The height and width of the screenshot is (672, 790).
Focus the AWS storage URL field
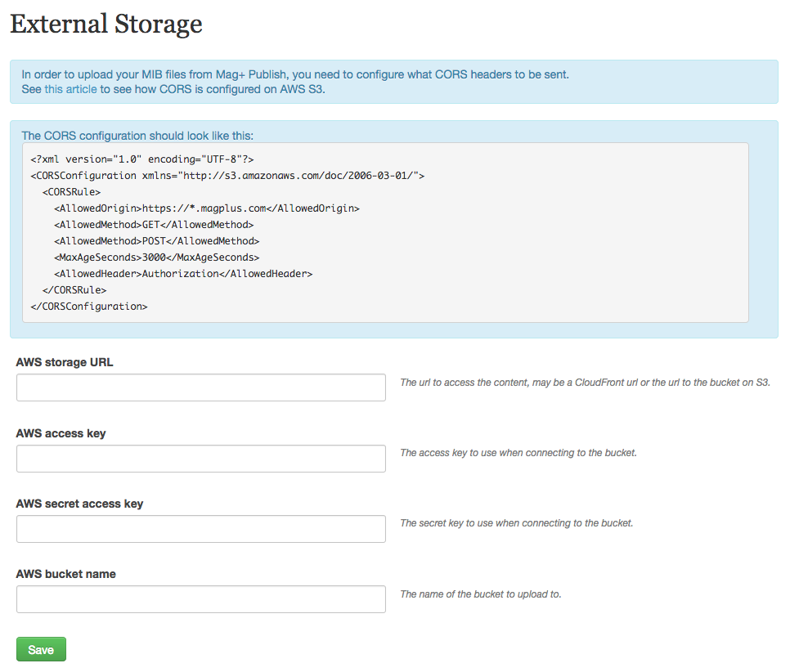click(x=201, y=388)
